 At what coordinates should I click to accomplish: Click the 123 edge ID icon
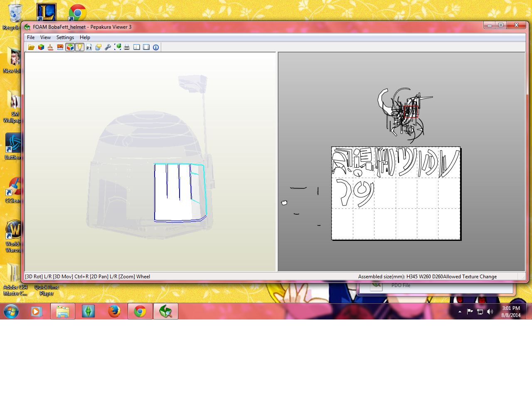[x=60, y=47]
